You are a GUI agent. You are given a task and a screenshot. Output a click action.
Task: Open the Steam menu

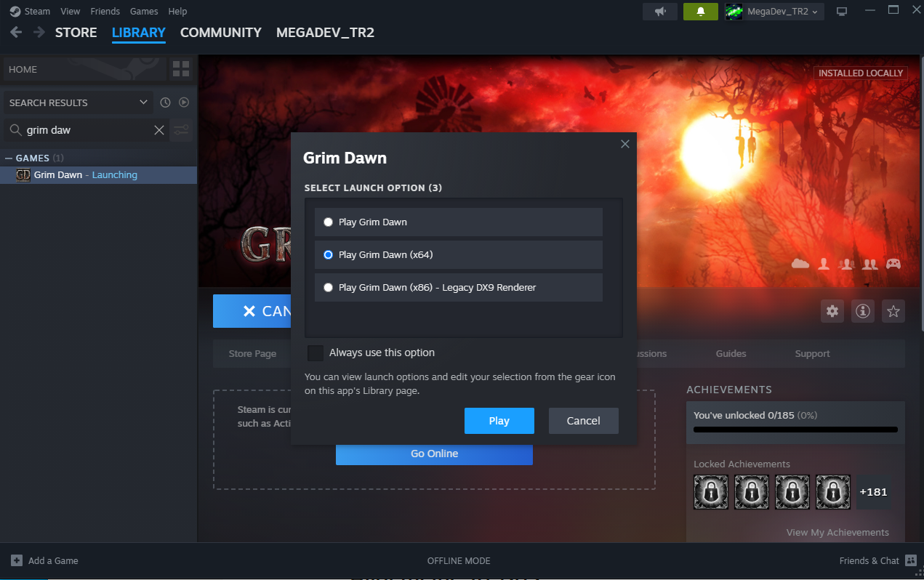click(38, 12)
